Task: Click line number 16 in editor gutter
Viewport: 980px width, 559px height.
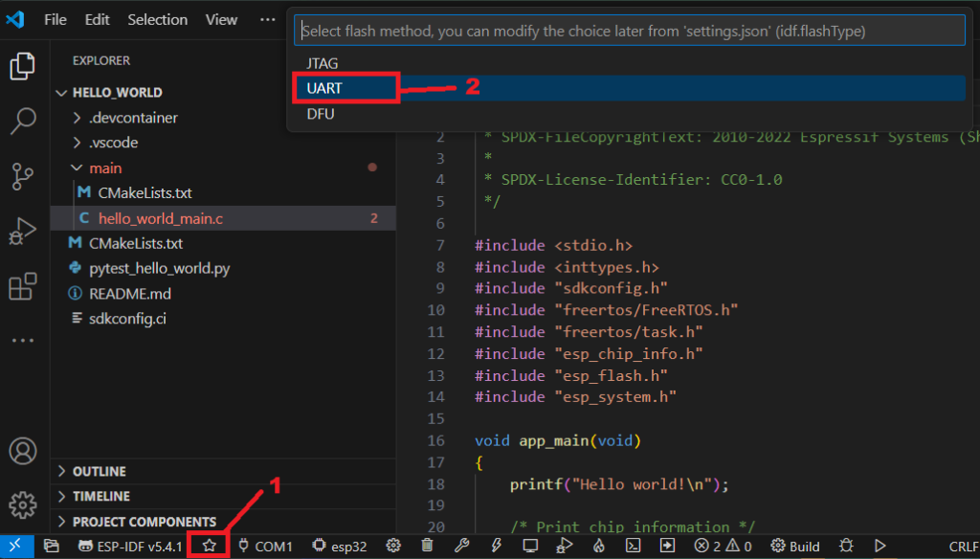Action: [435, 440]
